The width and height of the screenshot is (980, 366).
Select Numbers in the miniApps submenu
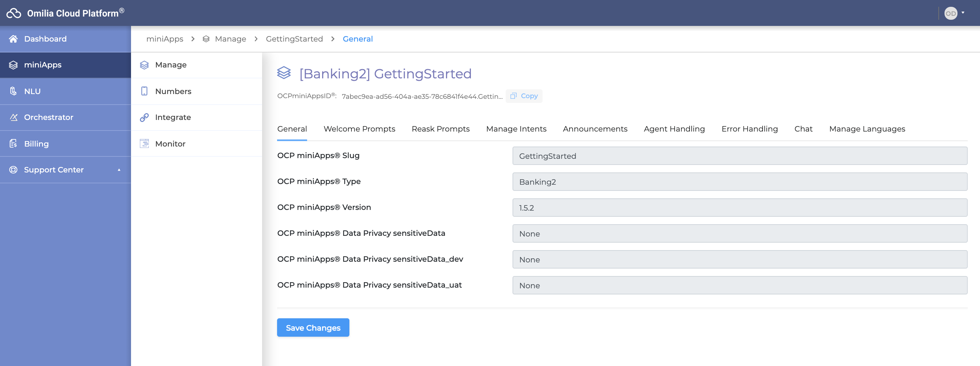[x=196, y=91]
